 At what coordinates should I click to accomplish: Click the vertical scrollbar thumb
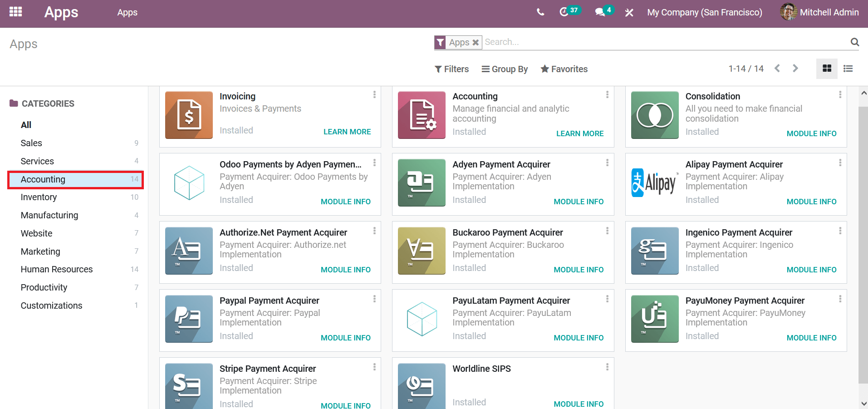pos(863,245)
